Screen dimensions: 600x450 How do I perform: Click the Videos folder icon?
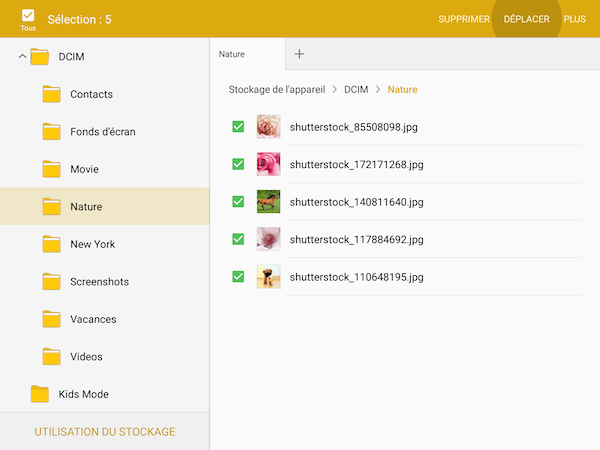(51, 357)
